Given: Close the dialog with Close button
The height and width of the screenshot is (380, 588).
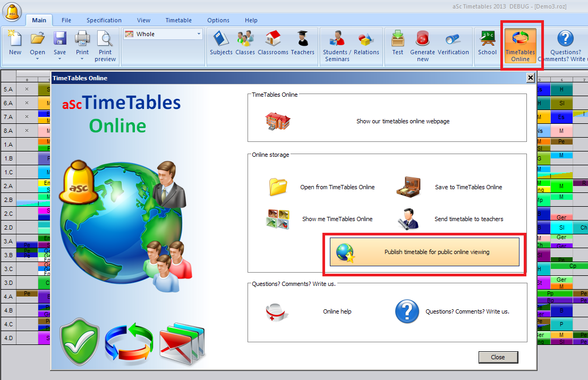Looking at the screenshot, I should 498,357.
